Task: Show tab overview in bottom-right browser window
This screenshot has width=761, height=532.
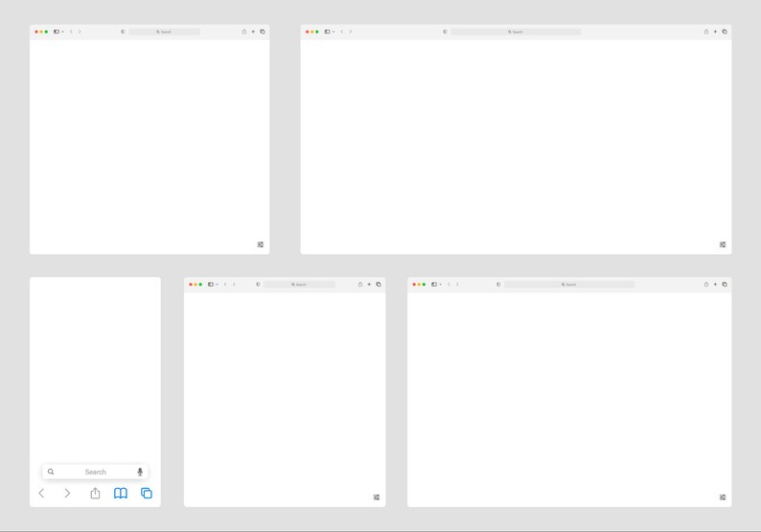Action: pyautogui.click(x=725, y=285)
